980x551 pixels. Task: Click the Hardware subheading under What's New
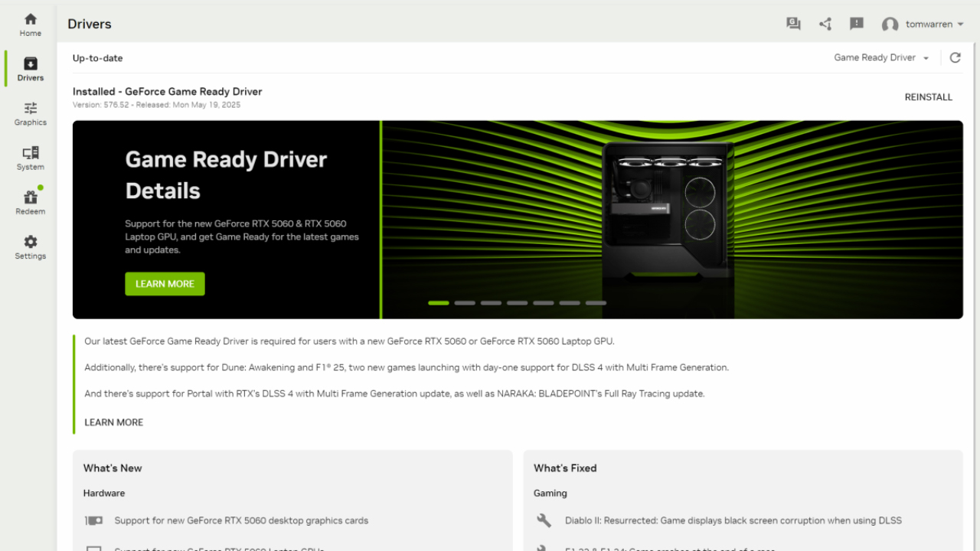point(104,494)
